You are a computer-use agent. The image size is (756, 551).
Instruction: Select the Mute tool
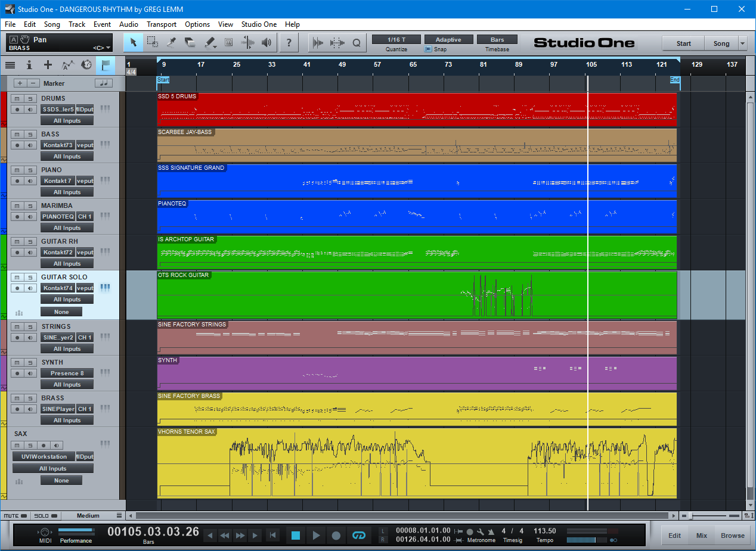pos(228,42)
